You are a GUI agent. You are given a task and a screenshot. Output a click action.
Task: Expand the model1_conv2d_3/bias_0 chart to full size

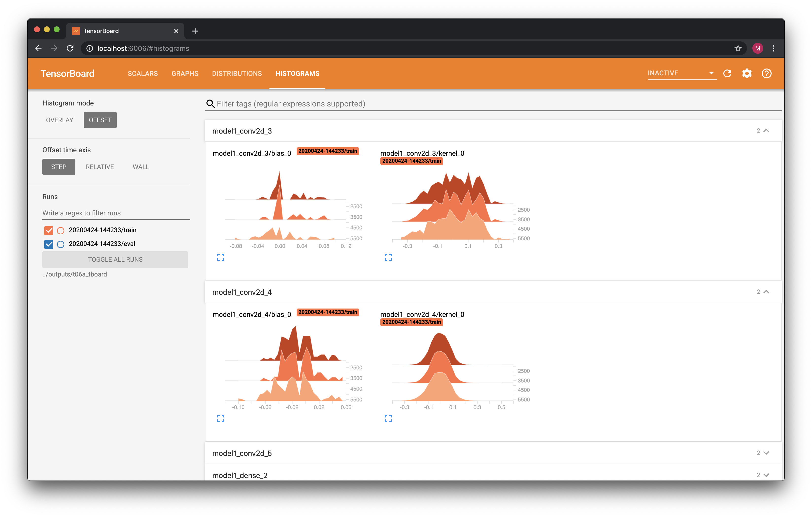[x=220, y=257]
